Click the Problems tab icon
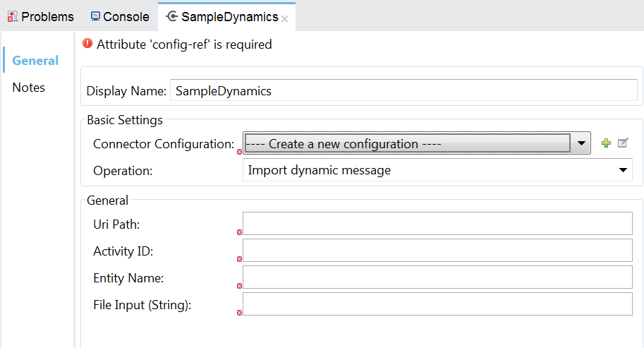This screenshot has width=644, height=348. pos(13,16)
